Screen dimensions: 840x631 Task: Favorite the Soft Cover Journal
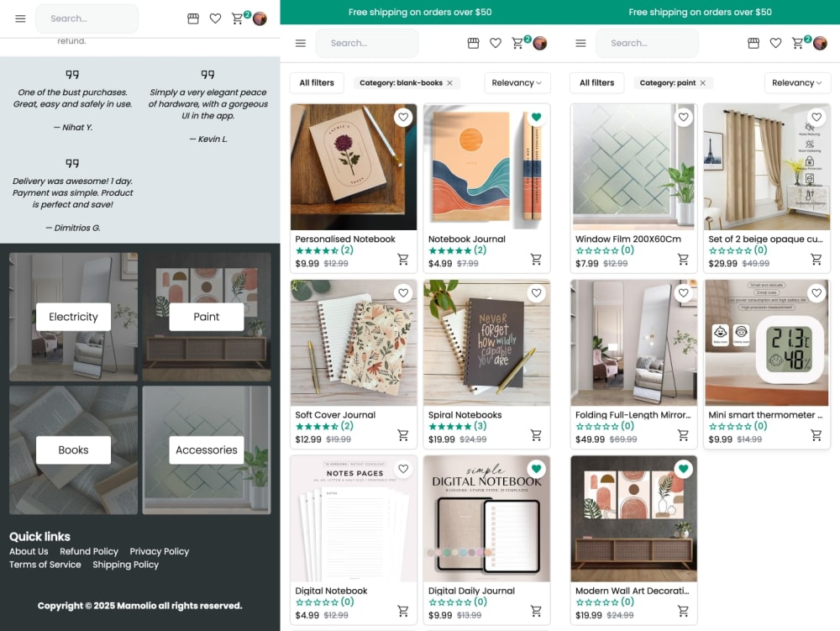tap(403, 293)
